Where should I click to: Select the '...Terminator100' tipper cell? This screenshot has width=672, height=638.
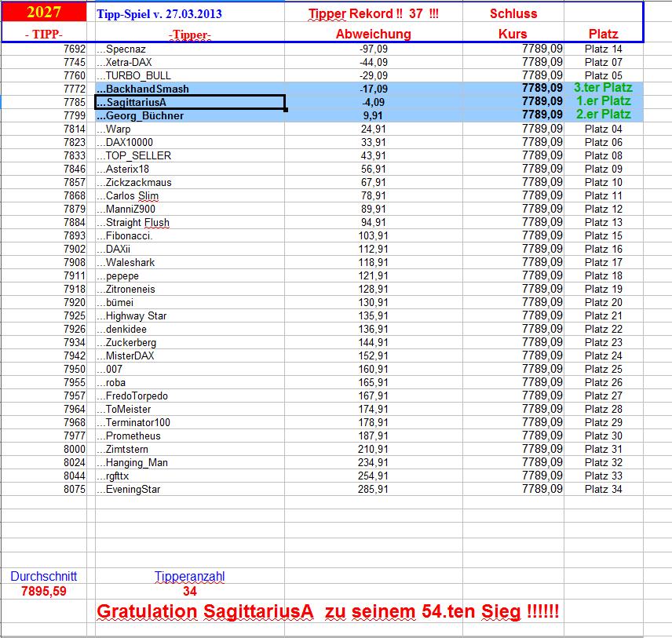[189, 422]
